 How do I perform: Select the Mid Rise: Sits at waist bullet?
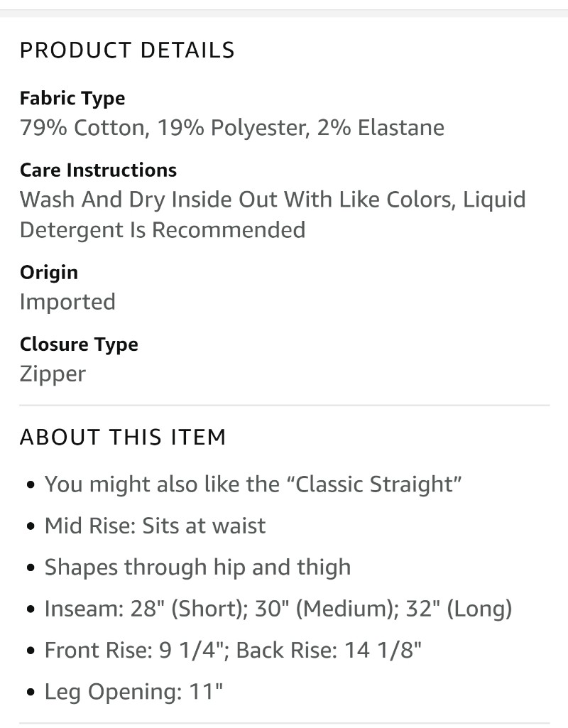pos(155,526)
